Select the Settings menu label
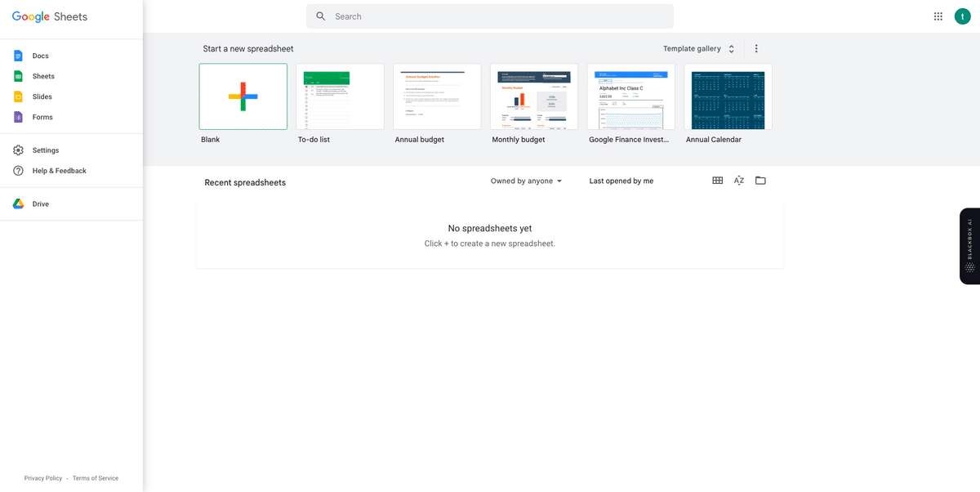980x492 pixels. pyautogui.click(x=46, y=150)
